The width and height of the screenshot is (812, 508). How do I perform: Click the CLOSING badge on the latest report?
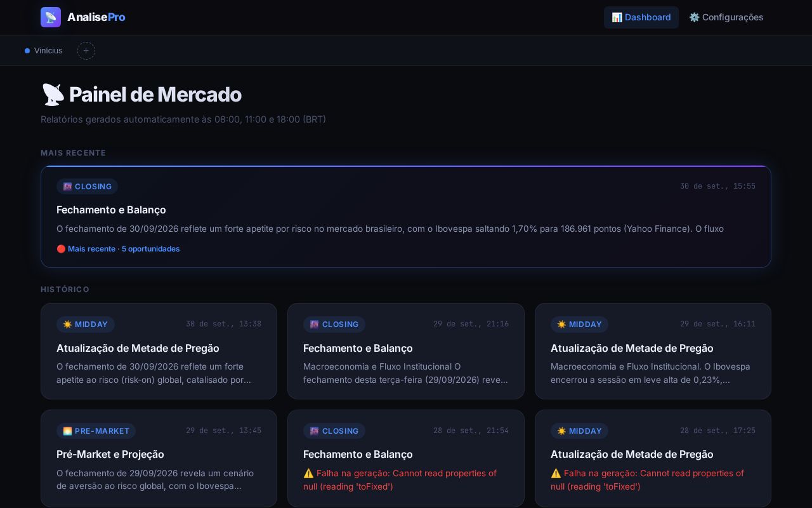click(x=87, y=187)
